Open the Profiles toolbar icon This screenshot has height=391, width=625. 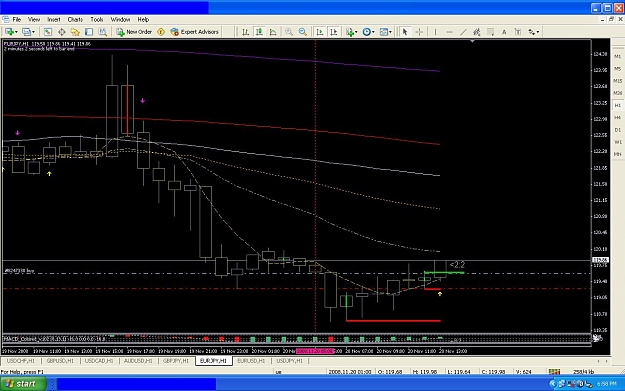tap(26, 32)
